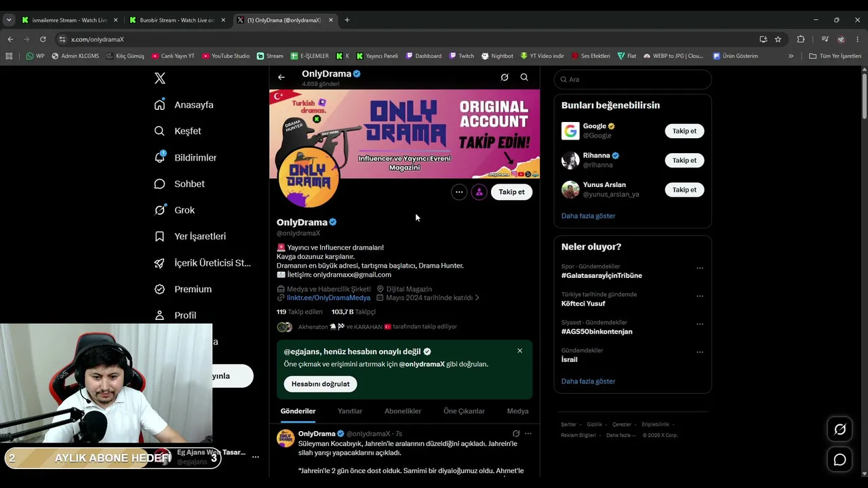View site information icon in address bar
This screenshot has height=488, width=868.
pos(62,39)
